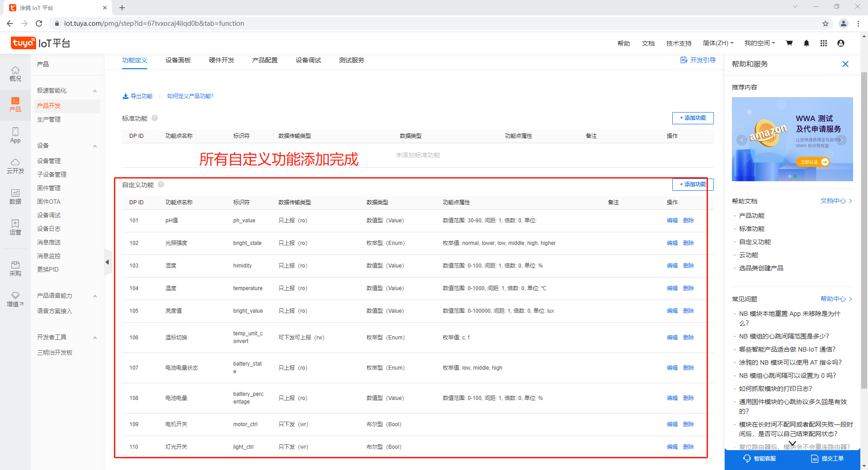Collapse the 极速智能化 menu section
Screen dimensions: 868x470
pos(95,91)
